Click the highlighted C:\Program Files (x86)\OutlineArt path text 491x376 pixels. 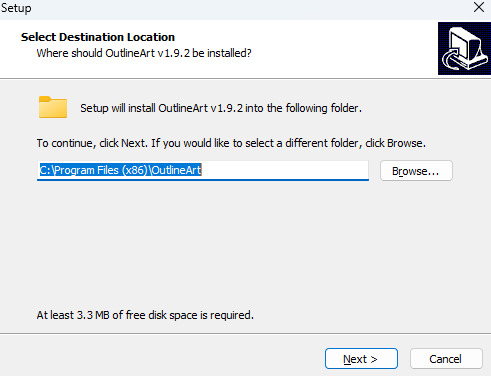(120, 170)
